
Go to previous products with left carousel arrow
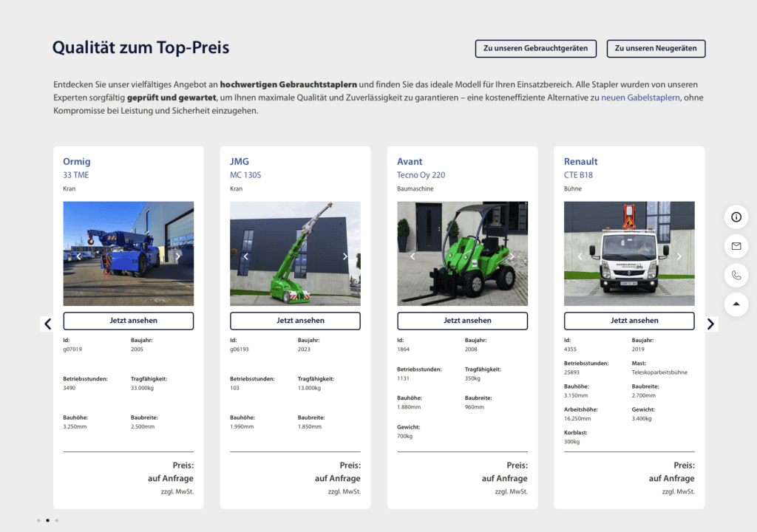(x=48, y=324)
